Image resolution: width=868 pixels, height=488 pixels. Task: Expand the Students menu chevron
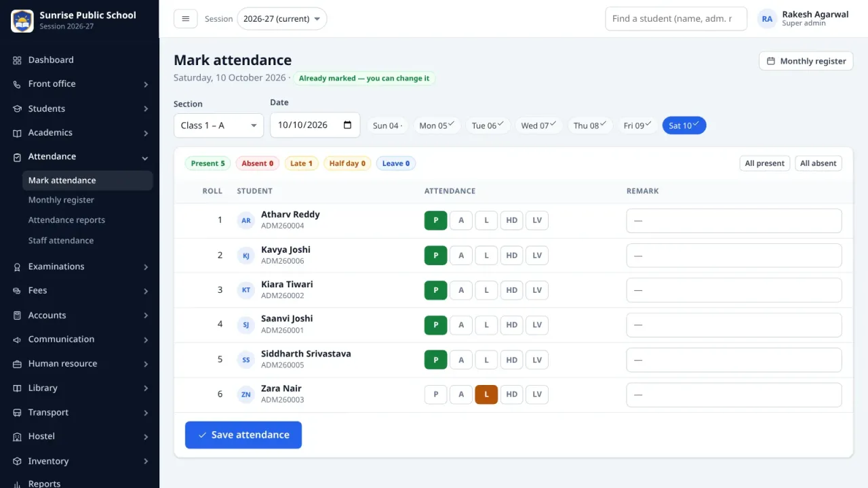(146, 108)
